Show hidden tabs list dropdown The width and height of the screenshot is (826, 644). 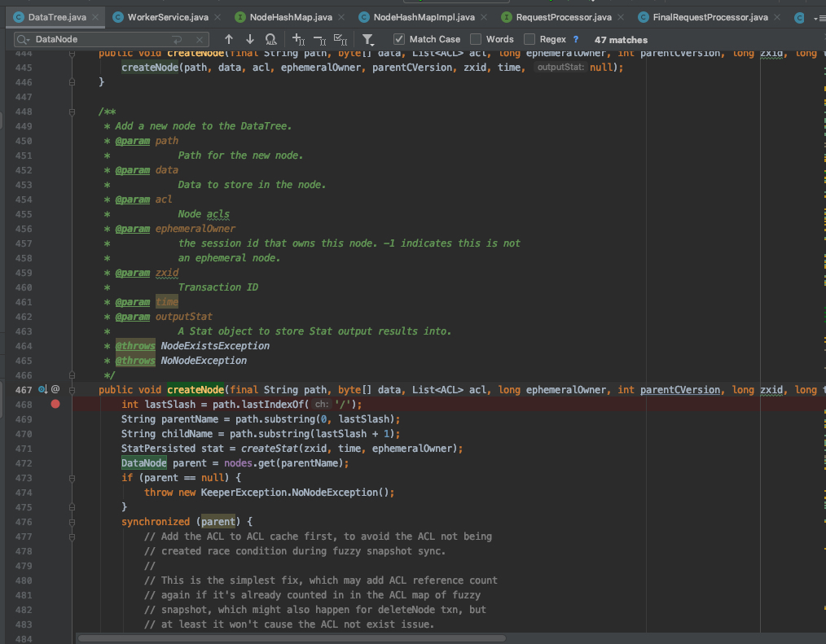pos(819,18)
